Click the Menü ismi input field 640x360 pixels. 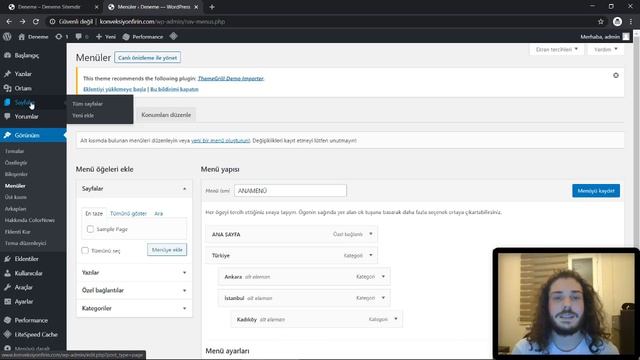coord(290,191)
